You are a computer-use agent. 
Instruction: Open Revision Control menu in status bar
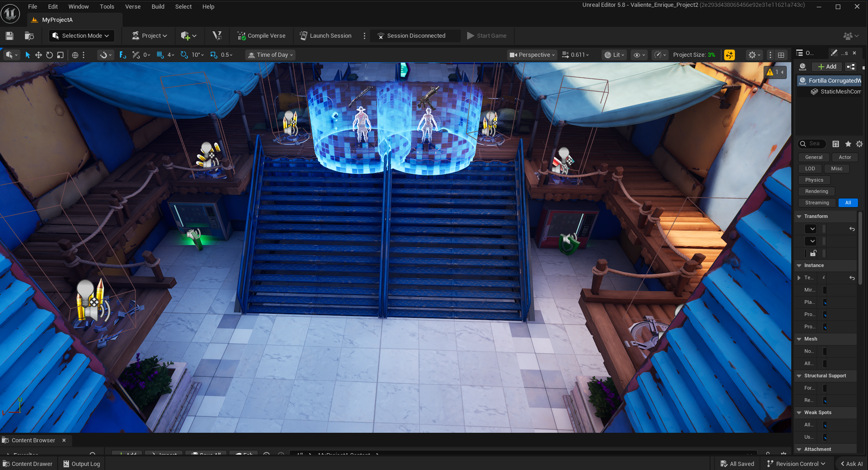pyautogui.click(x=796, y=464)
